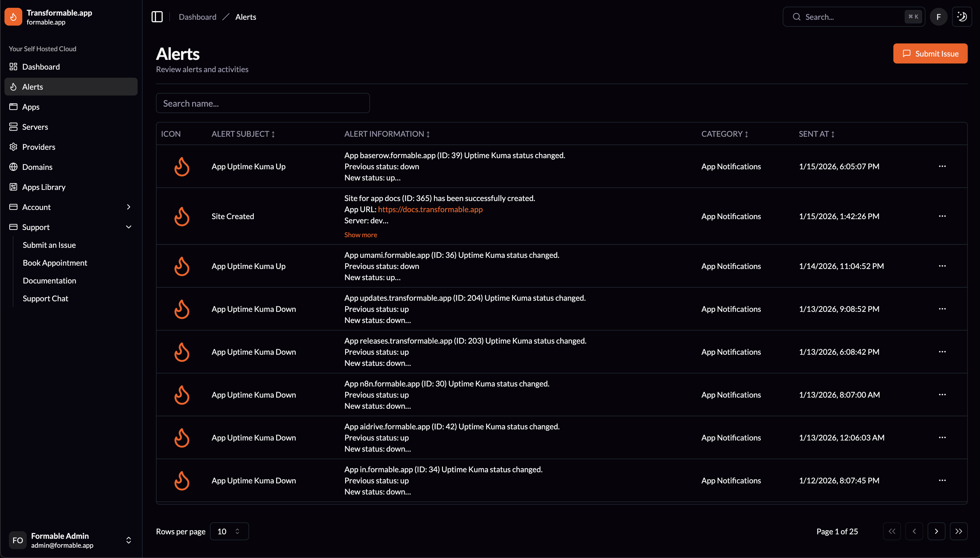Toggle the sidebar collapse icon

click(157, 16)
